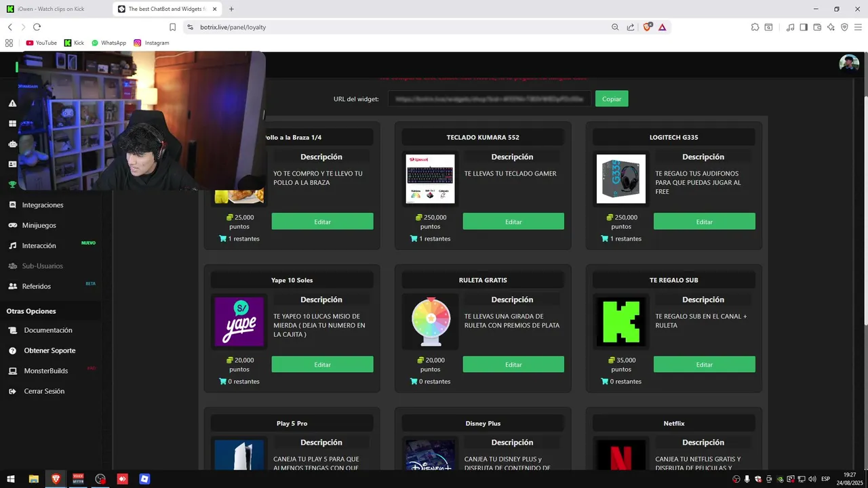Open the WhatsApp bookmark
The width and height of the screenshot is (868, 488).
coord(108,43)
